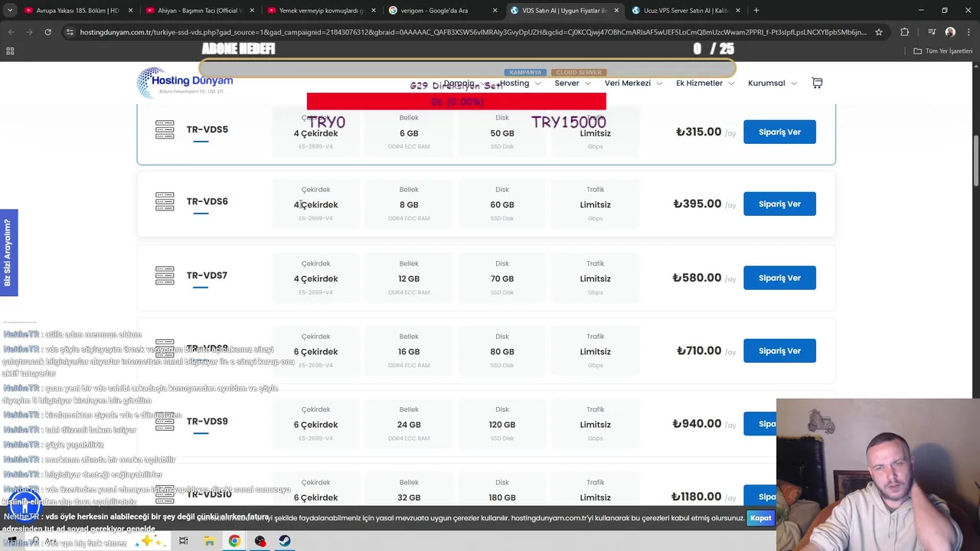The height and width of the screenshot is (551, 980).
Task: Reload the page with the refresh icon
Action: tap(47, 32)
